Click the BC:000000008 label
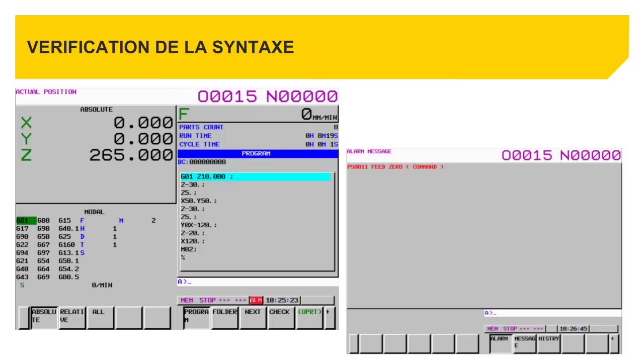Screen dimensions: 644x362 [202, 162]
